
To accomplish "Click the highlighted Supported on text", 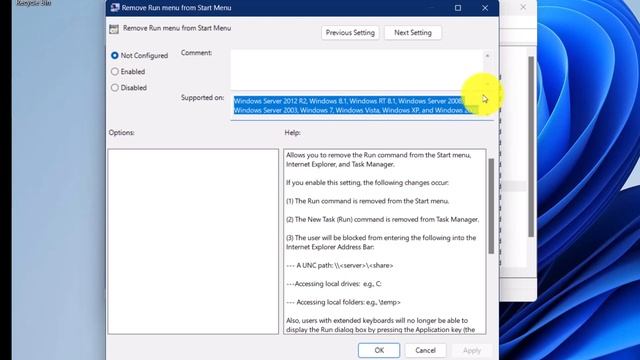I will [x=356, y=105].
